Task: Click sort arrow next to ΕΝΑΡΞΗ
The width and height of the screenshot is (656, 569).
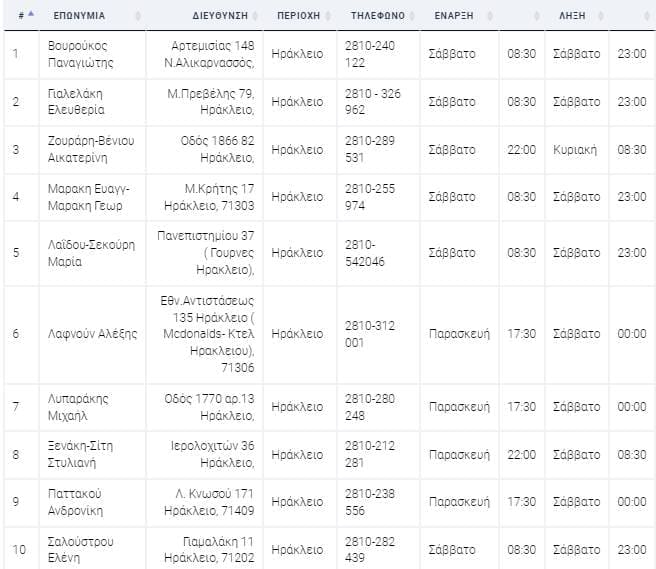Action: 490,16
